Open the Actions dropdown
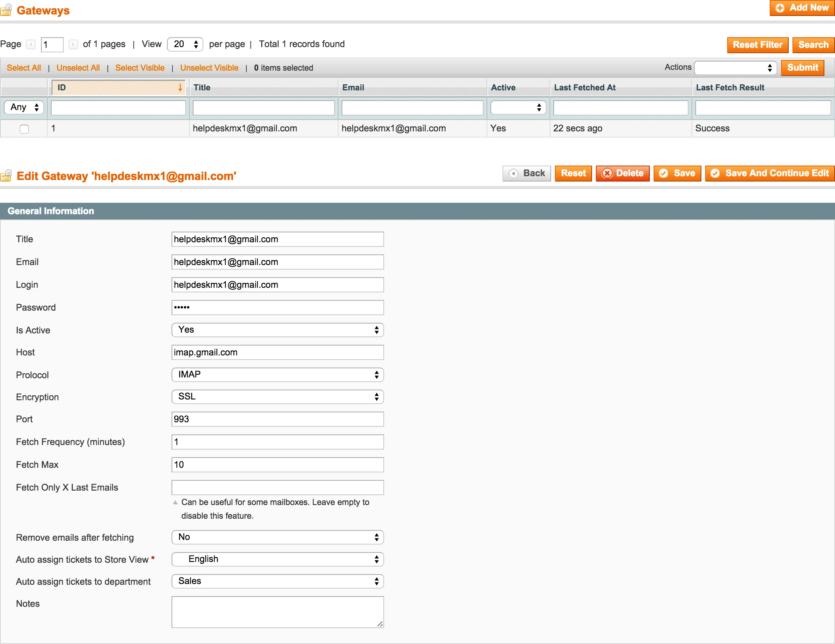Screen dimensions: 835x644 [x=735, y=68]
